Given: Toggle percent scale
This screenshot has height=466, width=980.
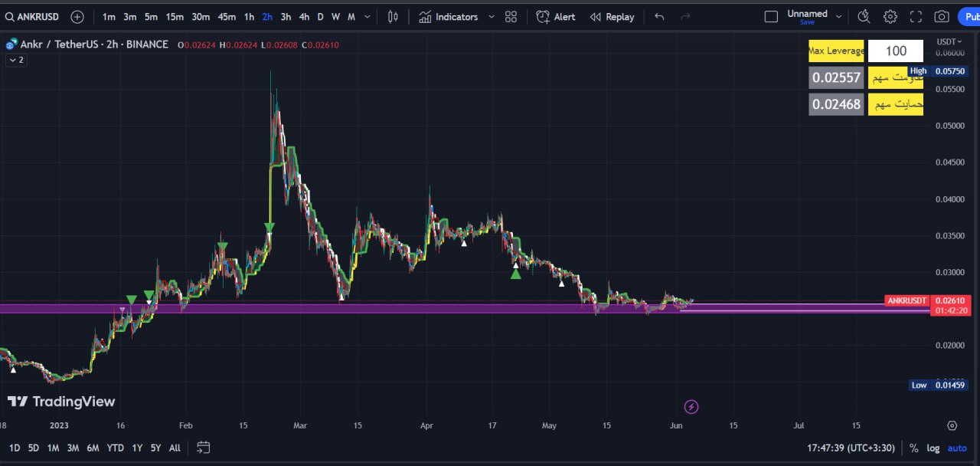Looking at the screenshot, I should (913, 448).
